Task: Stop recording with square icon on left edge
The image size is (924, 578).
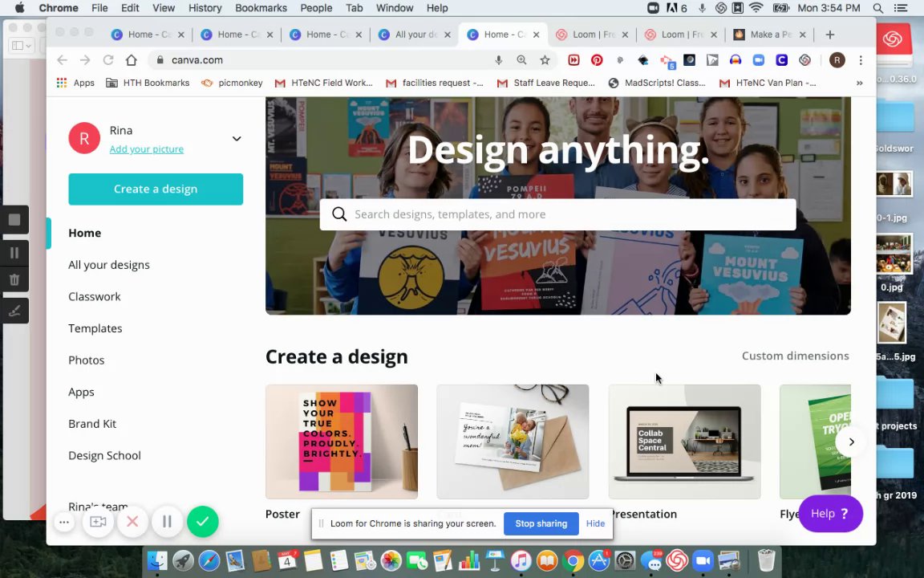Action: (14, 220)
